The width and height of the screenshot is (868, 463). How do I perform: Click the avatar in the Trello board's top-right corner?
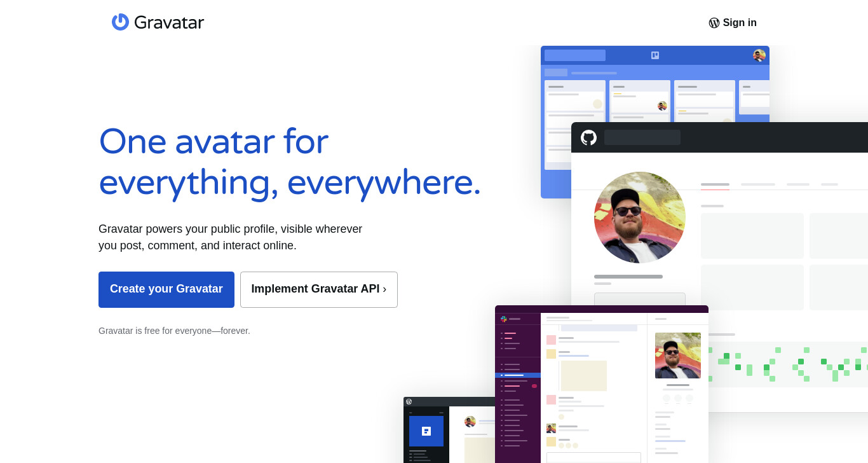pyautogui.click(x=759, y=55)
